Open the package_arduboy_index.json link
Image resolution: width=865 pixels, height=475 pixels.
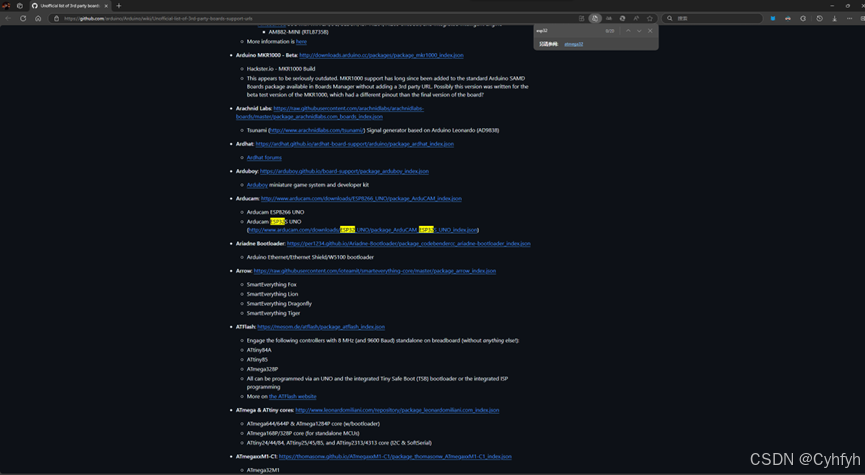pyautogui.click(x=344, y=171)
